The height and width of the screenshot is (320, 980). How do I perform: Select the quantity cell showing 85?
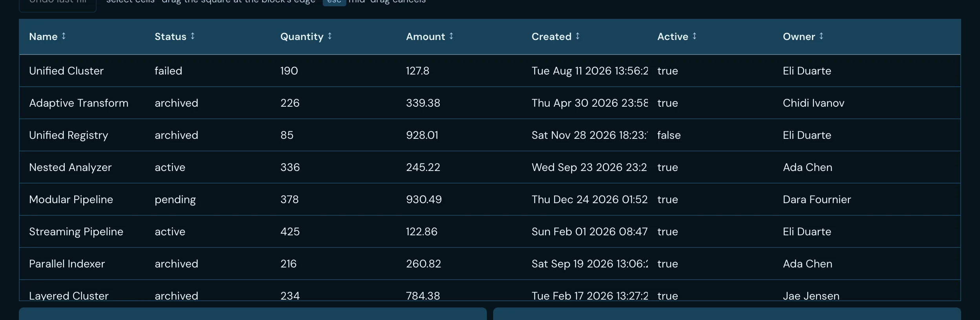coord(333,135)
